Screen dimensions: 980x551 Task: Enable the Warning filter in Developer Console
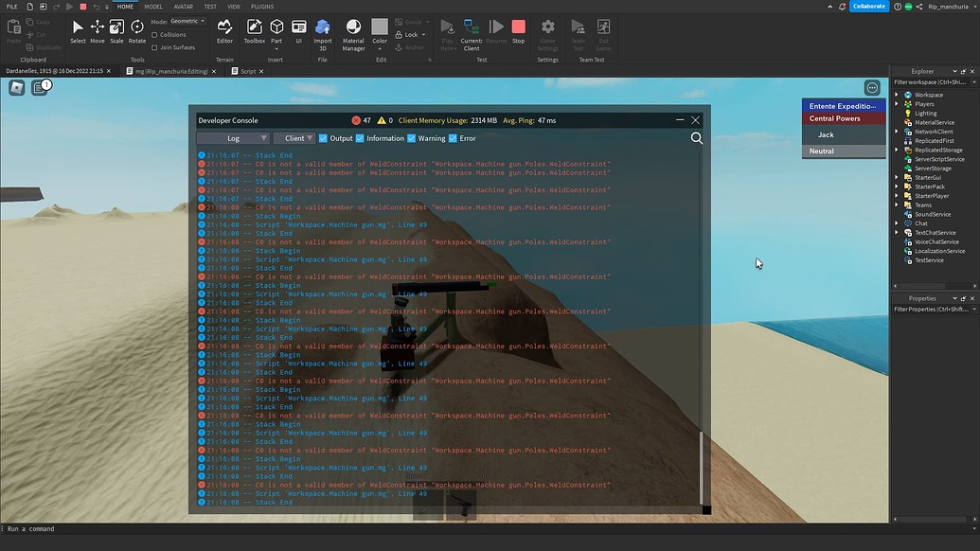tap(411, 138)
